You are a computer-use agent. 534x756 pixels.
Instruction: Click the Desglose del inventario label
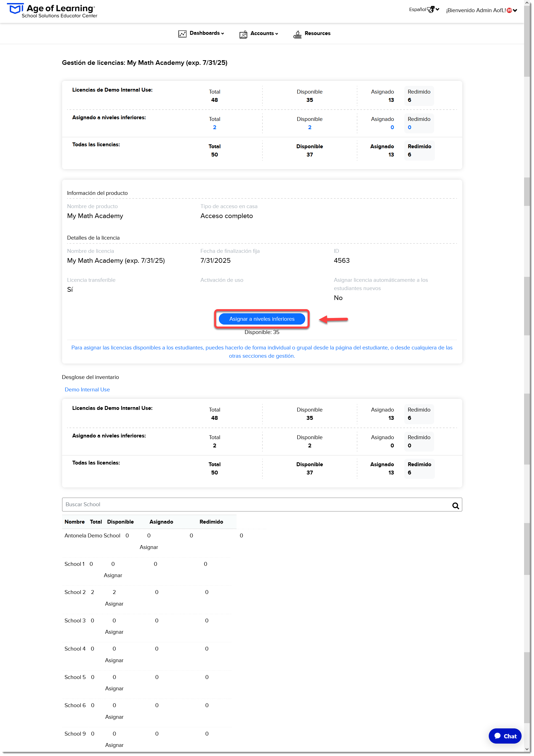coord(91,377)
